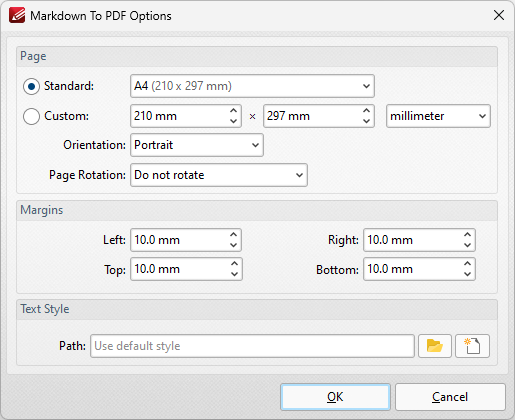Select the Custom page size radio button
Image resolution: width=515 pixels, height=420 pixels.
click(x=31, y=116)
